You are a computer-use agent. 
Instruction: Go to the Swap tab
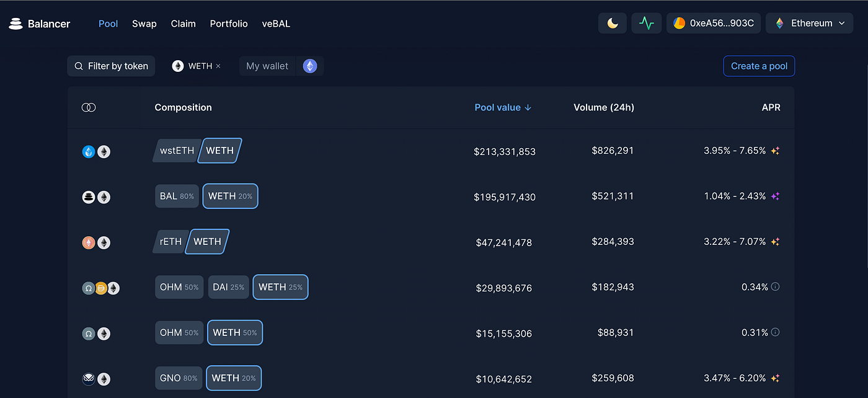(x=144, y=24)
